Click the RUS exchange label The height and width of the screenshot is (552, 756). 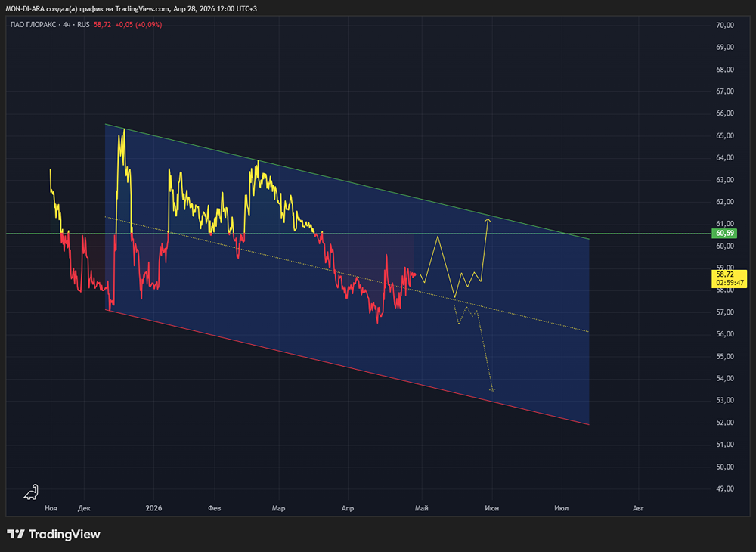point(83,25)
